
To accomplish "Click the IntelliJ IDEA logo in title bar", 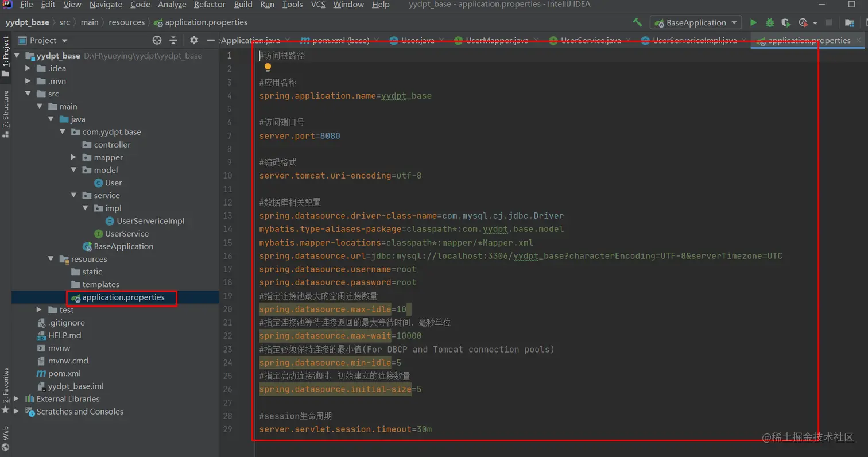I will (x=6, y=5).
